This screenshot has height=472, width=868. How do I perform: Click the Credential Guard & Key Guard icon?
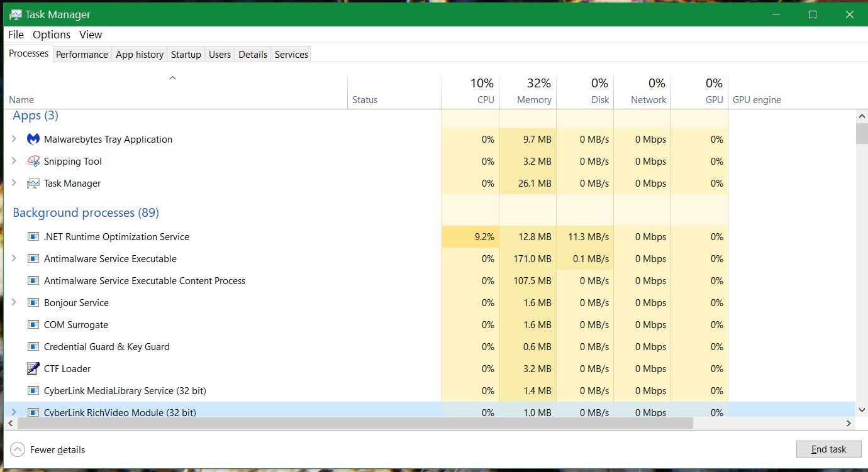point(33,347)
